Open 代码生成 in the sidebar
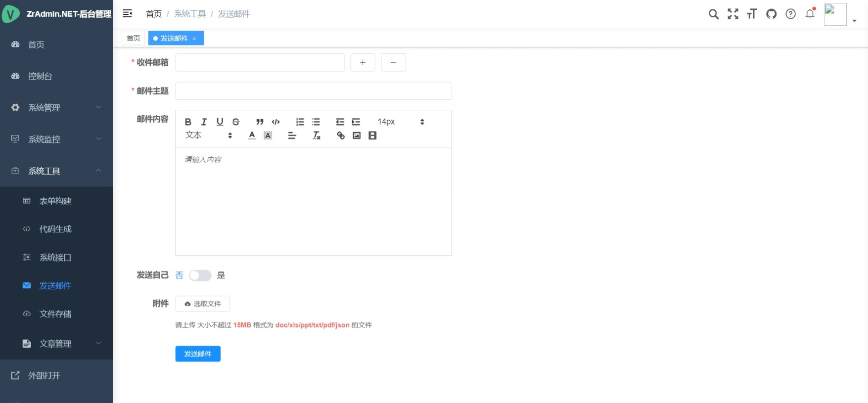The width and height of the screenshot is (868, 403). coord(55,229)
